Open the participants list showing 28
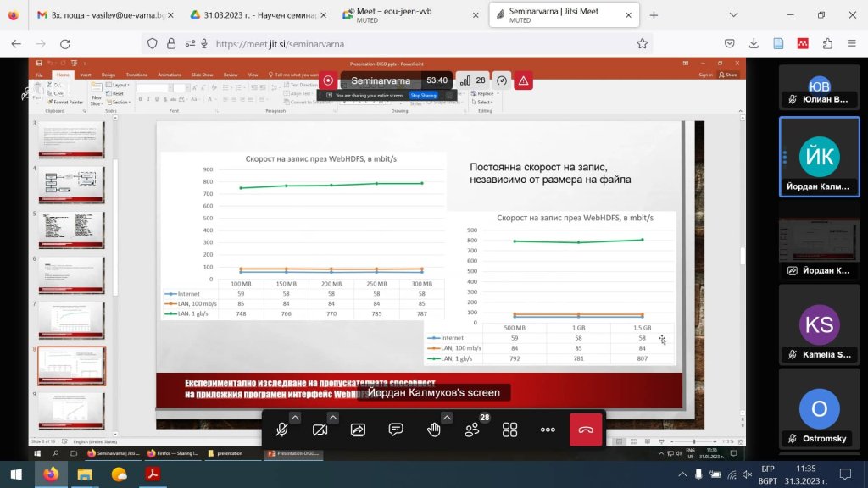The width and height of the screenshot is (868, 488). (472, 430)
